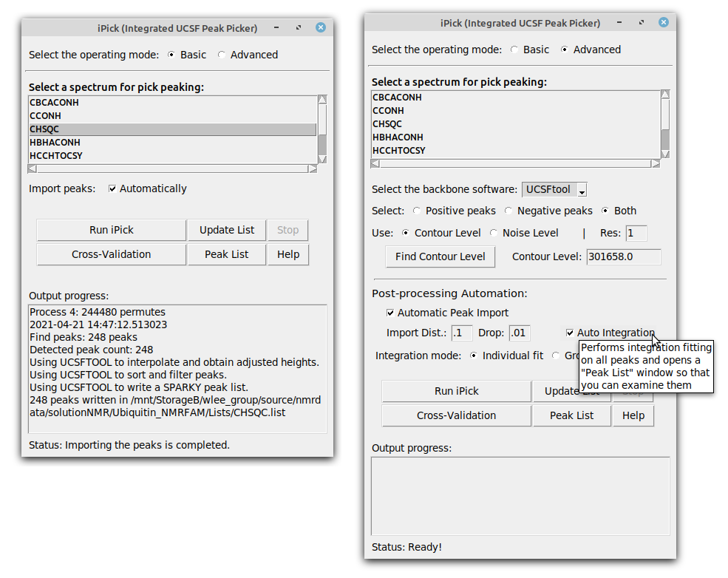Screen dimensions: 728x578
Task: Click up arrow of right spectrum list scrollbar
Action: point(665,95)
